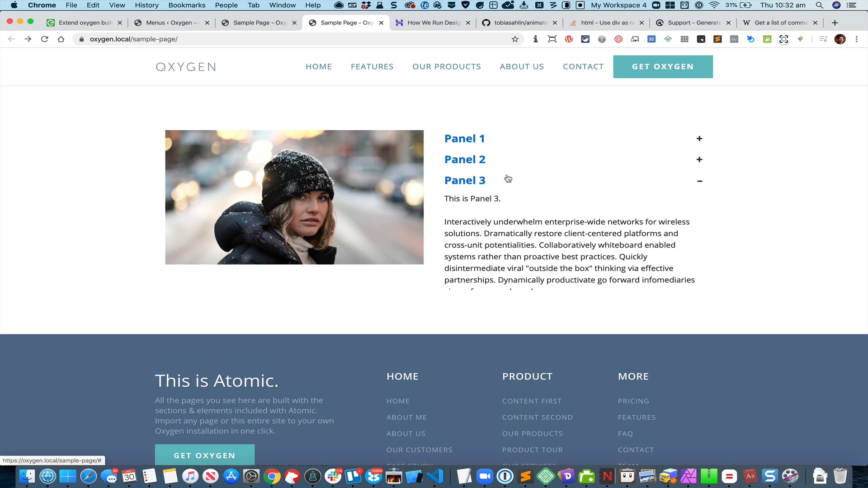This screenshot has height=488, width=868.
Task: Click the gear settings extension icon
Action: [602, 39]
